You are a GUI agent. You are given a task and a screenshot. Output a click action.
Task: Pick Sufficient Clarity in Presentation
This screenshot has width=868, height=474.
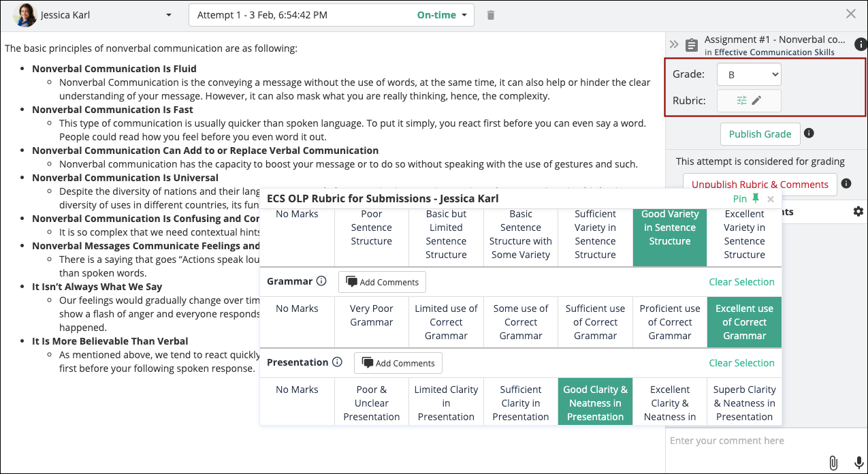[521, 402]
